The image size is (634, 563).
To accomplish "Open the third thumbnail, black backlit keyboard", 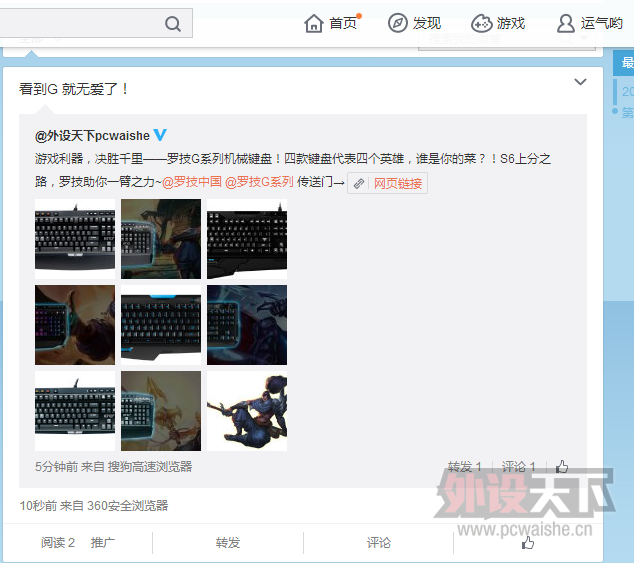I will point(247,239).
